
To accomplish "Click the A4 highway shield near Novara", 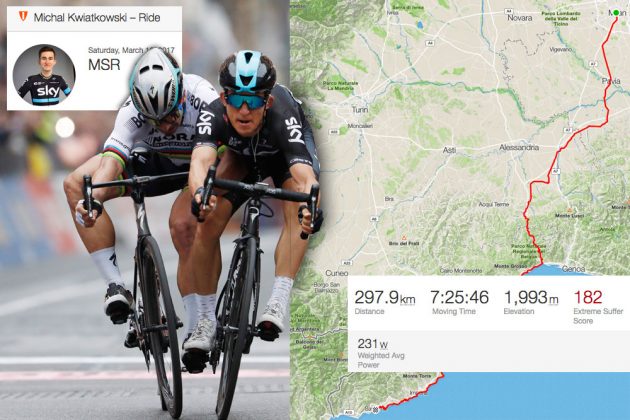I will 509,12.
